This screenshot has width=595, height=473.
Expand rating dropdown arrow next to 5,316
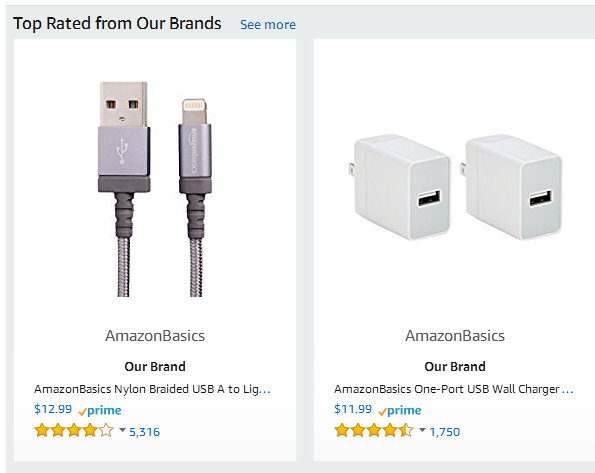click(x=122, y=430)
